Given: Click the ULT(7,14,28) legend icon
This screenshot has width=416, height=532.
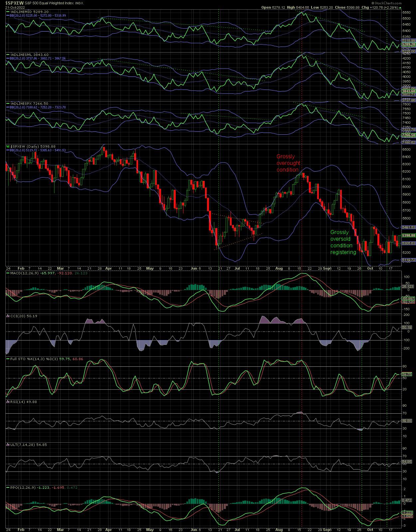Looking at the screenshot, I should (x=8, y=445).
